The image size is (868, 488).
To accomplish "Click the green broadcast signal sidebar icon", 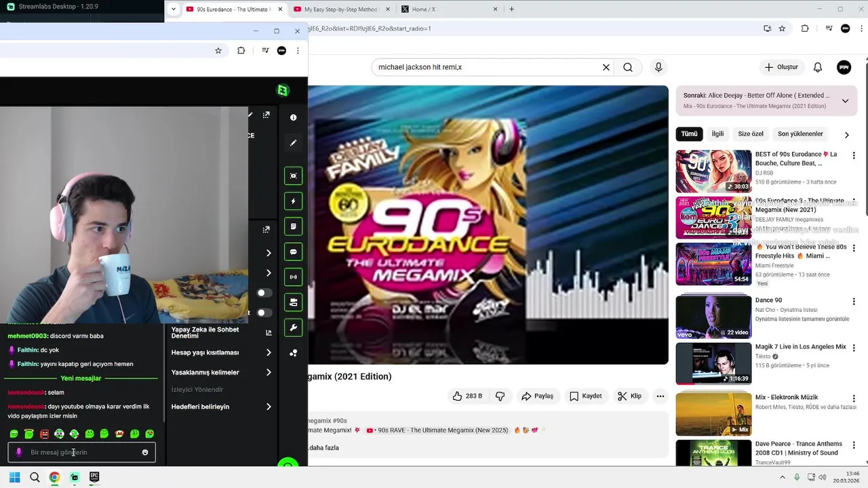I will pos(293,277).
